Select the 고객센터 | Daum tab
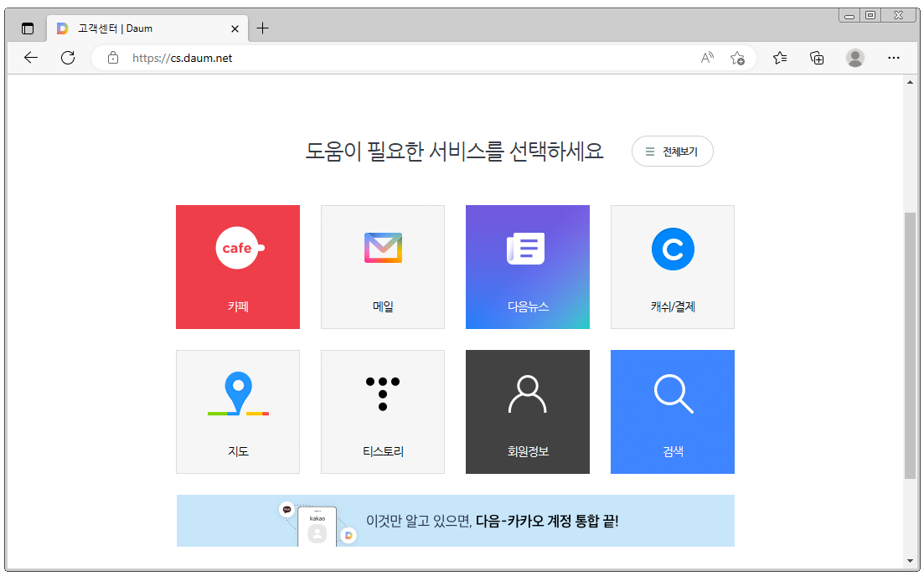 147,28
